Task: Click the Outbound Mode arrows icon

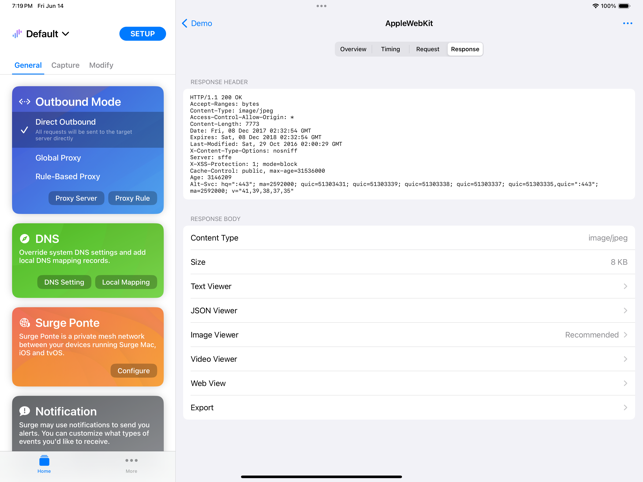Action: 25,102
